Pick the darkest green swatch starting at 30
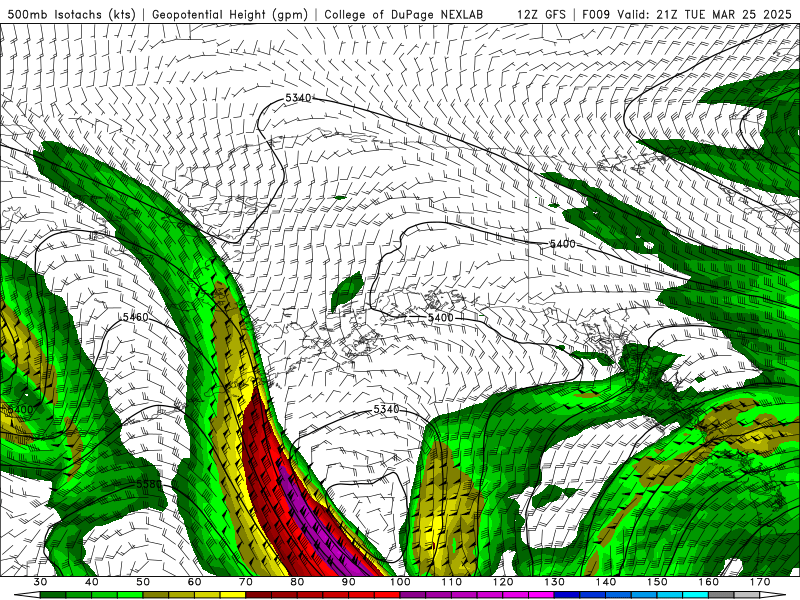The image size is (800, 600). 53,595
